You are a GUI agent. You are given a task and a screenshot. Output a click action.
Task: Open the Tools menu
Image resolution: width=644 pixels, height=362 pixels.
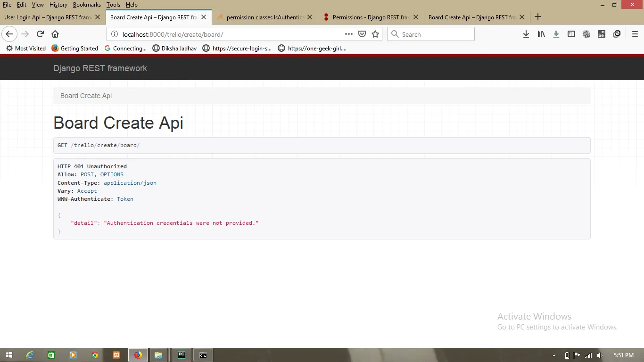pyautogui.click(x=113, y=5)
